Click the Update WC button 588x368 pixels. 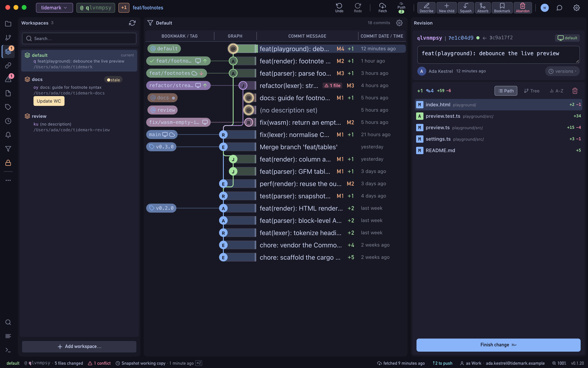49,101
